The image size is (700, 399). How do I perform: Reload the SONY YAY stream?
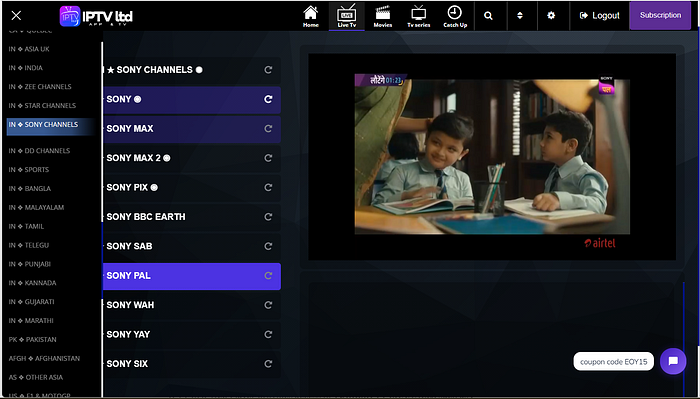pyautogui.click(x=268, y=334)
